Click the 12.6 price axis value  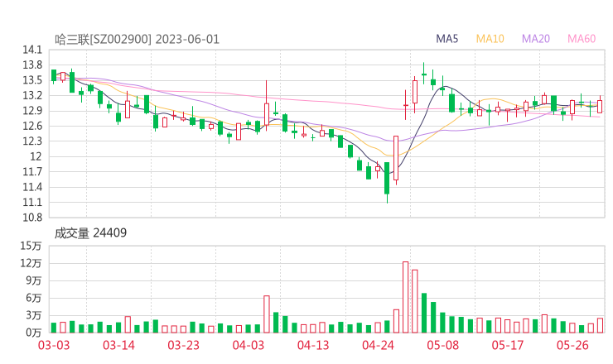tap(32, 126)
